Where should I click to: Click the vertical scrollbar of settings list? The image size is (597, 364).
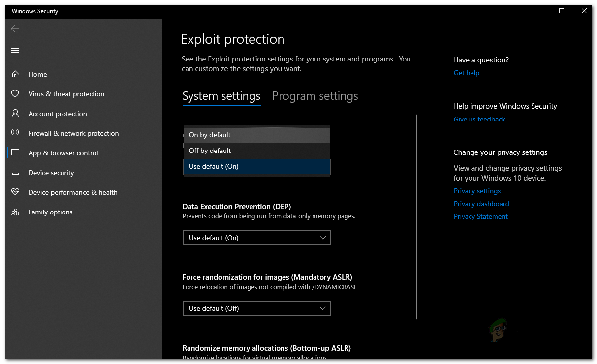[x=417, y=216]
